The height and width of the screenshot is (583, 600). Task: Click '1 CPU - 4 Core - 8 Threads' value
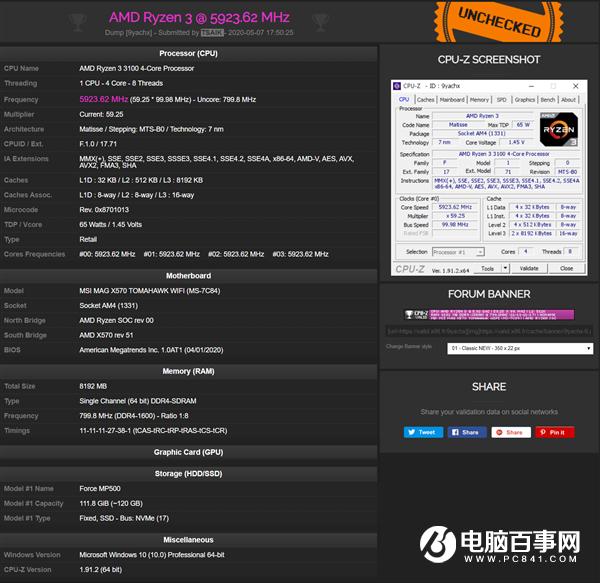click(x=121, y=83)
